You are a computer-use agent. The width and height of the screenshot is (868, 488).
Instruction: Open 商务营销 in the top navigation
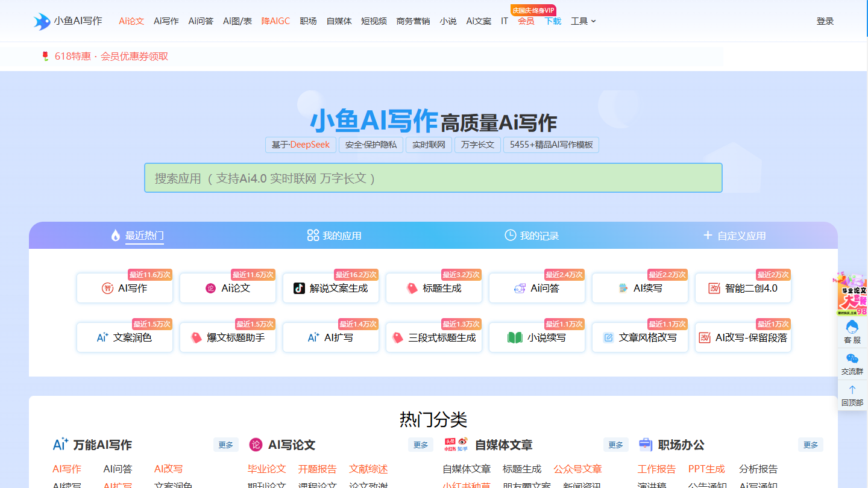[413, 21]
